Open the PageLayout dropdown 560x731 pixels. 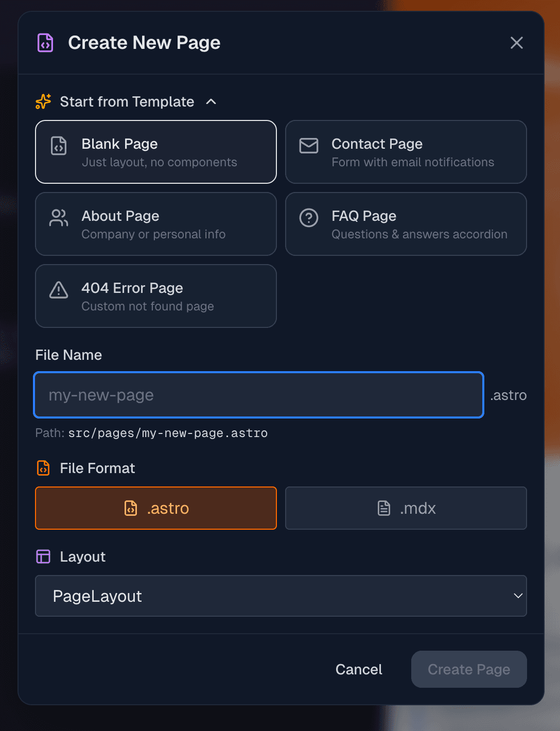(x=281, y=596)
